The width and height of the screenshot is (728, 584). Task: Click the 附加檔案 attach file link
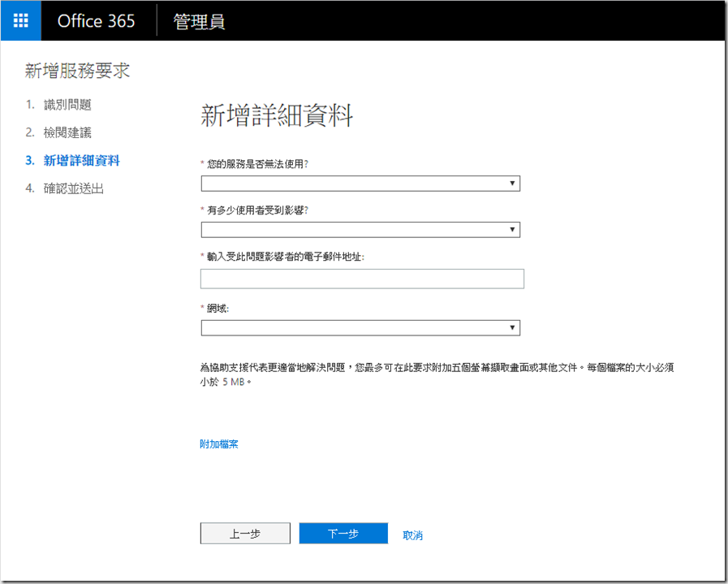click(219, 444)
